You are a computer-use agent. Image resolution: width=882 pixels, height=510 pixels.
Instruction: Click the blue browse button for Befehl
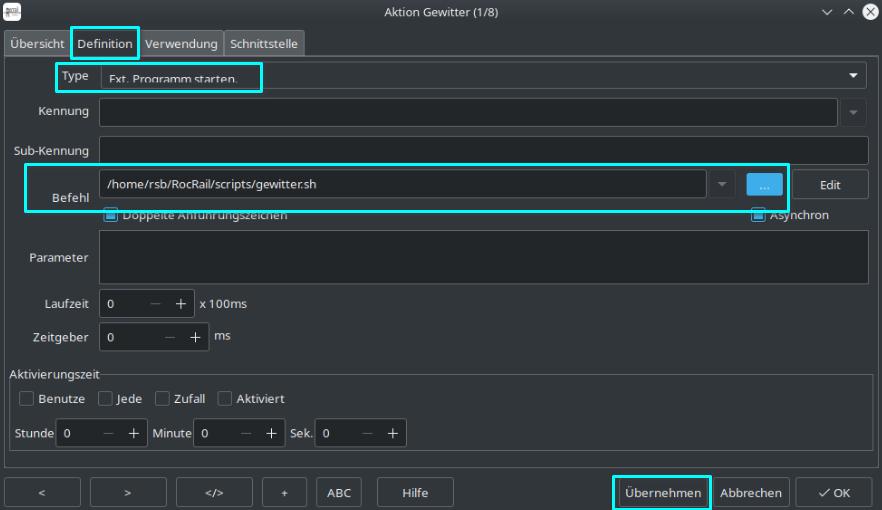(x=764, y=185)
